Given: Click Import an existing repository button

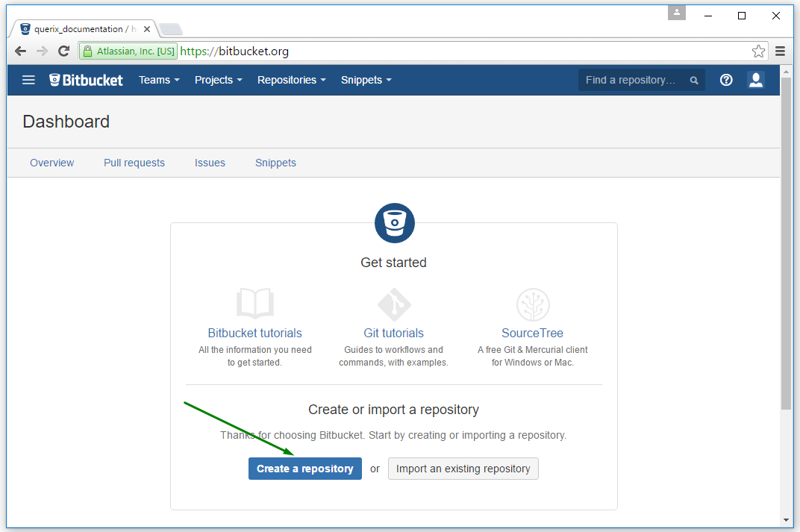Looking at the screenshot, I should pos(463,469).
